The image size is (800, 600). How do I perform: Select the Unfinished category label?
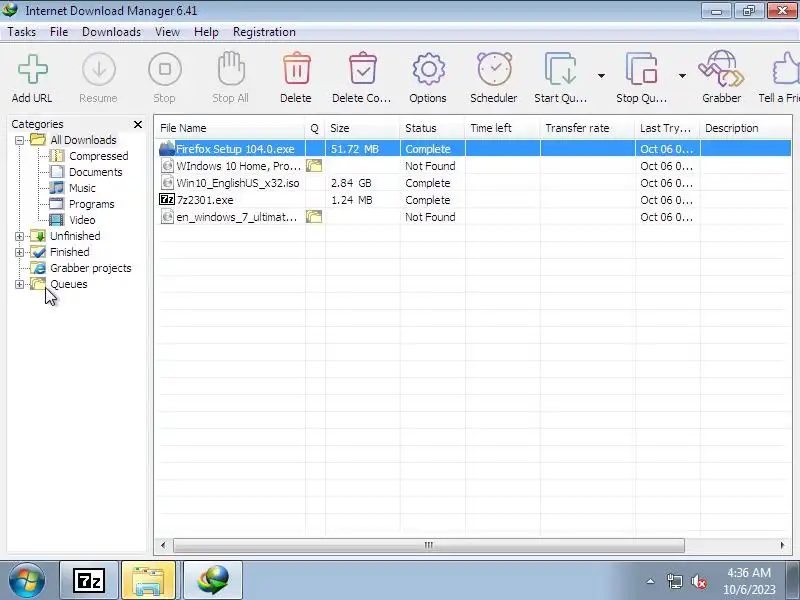75,236
